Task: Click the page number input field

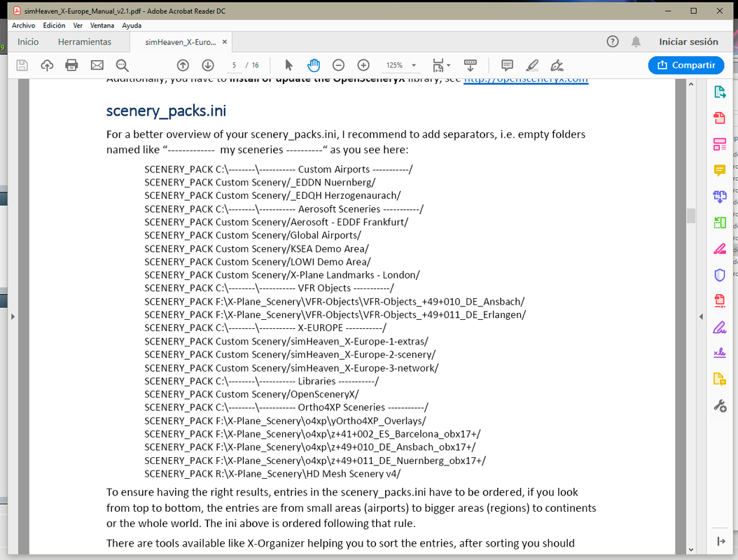Action: (x=234, y=65)
